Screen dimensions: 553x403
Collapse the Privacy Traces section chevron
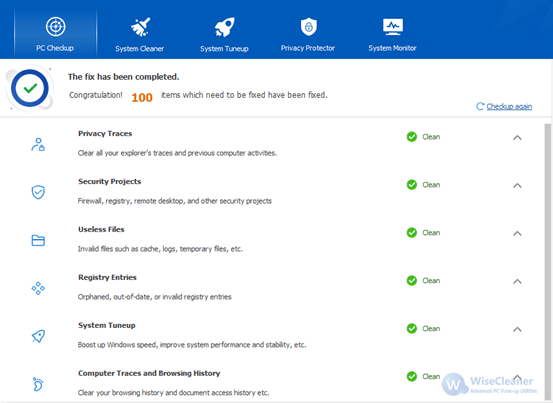point(517,138)
